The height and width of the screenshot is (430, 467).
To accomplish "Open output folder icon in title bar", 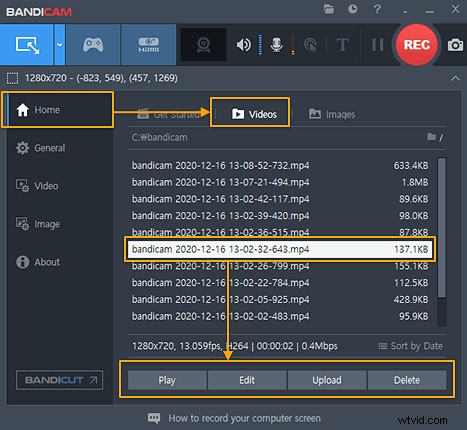I will click(329, 9).
